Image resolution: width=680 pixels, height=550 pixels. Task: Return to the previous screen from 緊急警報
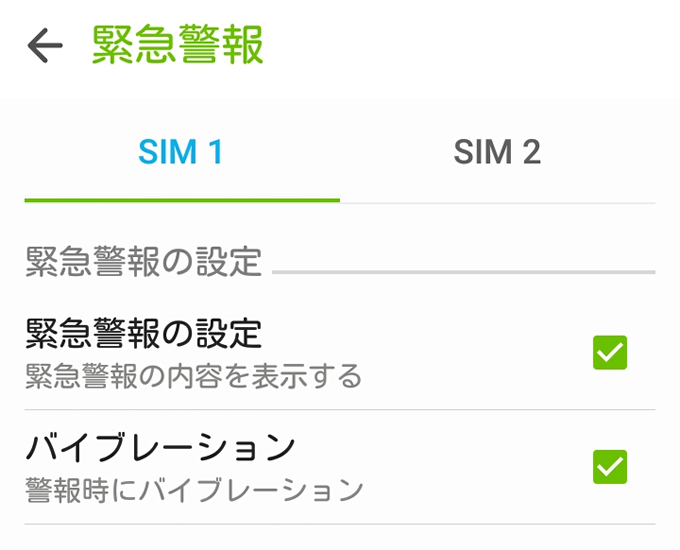pyautogui.click(x=45, y=45)
